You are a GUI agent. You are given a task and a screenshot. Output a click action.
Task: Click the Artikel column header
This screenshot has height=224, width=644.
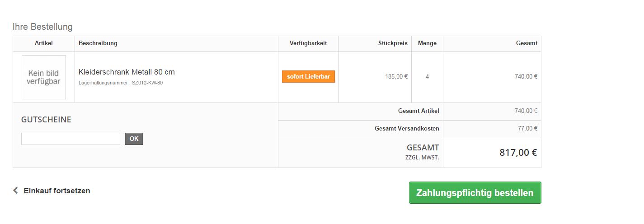[x=44, y=43]
